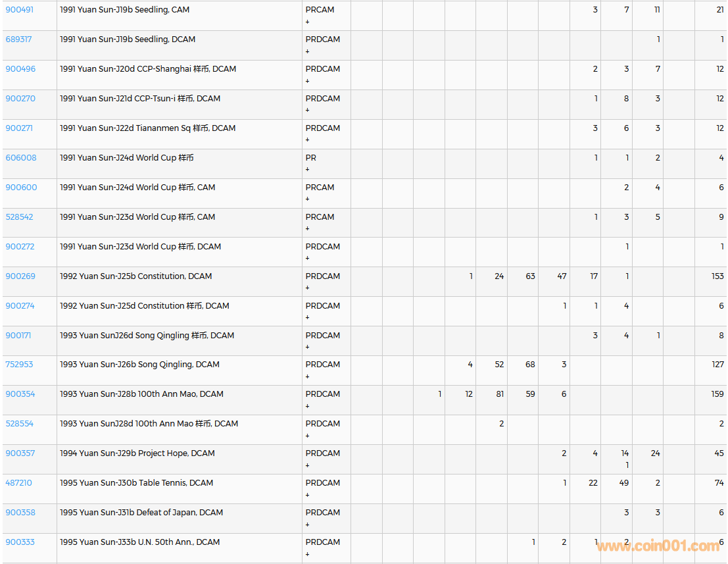Expand the plus in J19b Seedling CAM row

tap(307, 22)
